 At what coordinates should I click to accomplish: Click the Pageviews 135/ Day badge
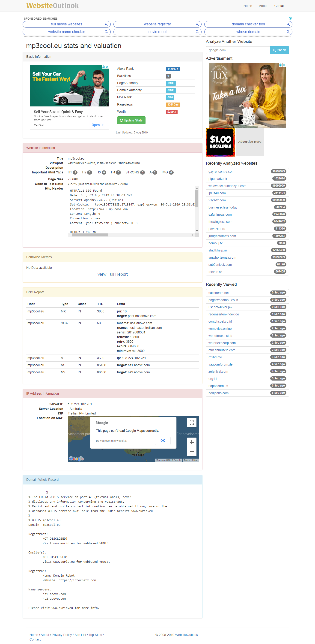point(173,105)
